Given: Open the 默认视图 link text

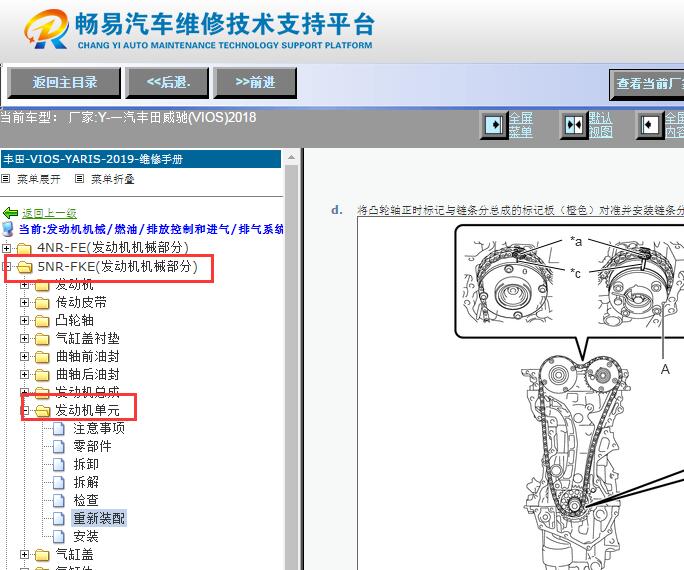Looking at the screenshot, I should pos(601,125).
